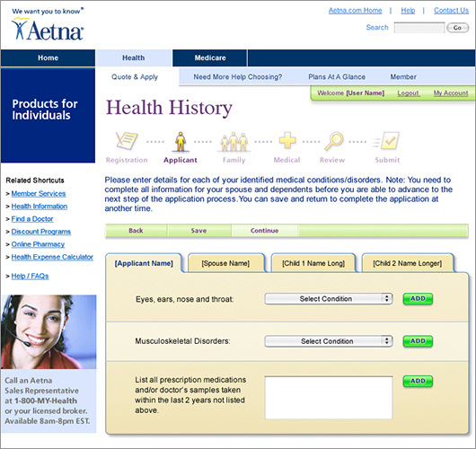Viewport: 476px width, 449px height.
Task: Click the Family step people icon
Action: coord(234,142)
